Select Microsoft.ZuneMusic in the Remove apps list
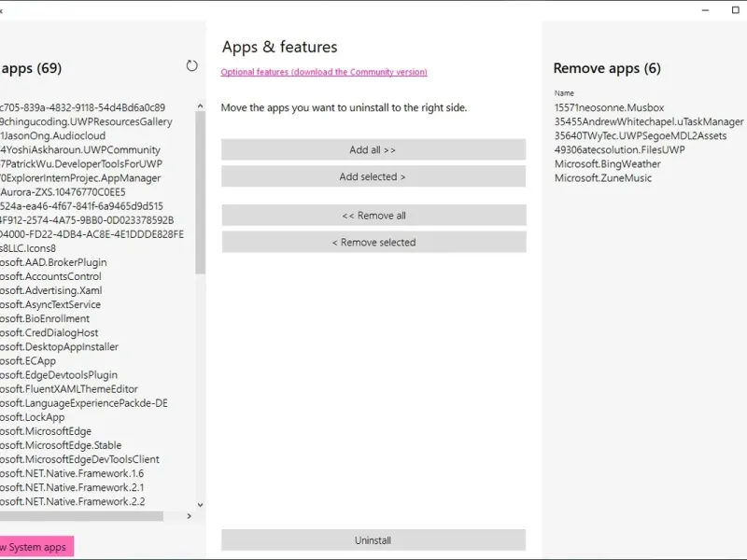 (x=603, y=178)
